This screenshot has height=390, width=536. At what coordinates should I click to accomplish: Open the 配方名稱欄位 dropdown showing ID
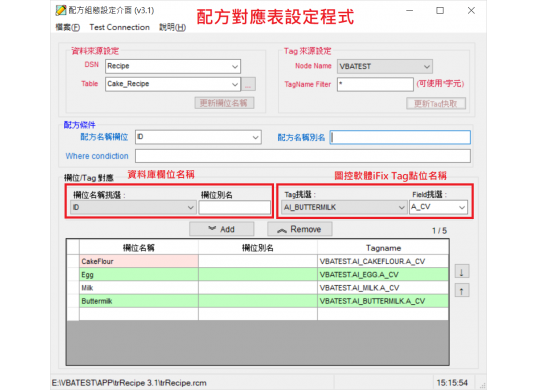255,137
